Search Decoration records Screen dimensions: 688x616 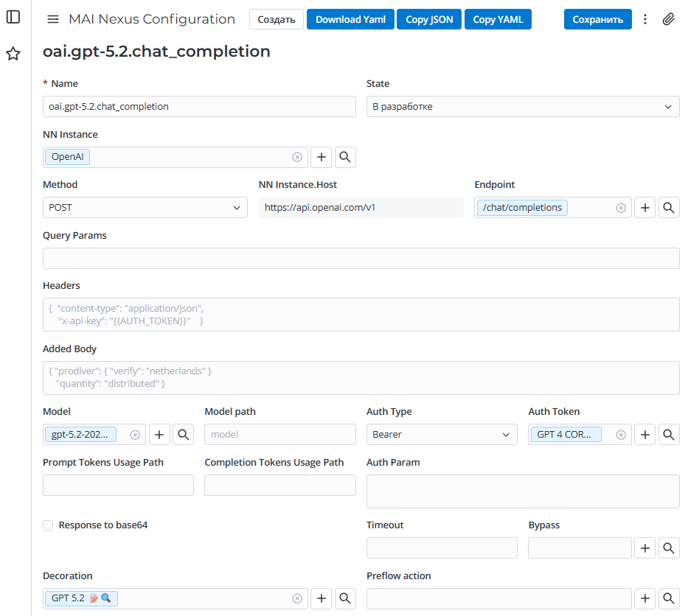coord(345,598)
